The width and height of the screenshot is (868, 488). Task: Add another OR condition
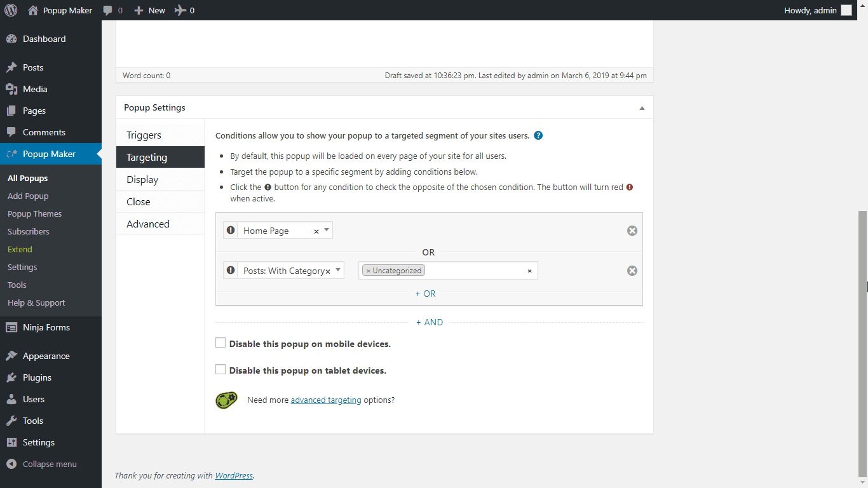coord(426,294)
